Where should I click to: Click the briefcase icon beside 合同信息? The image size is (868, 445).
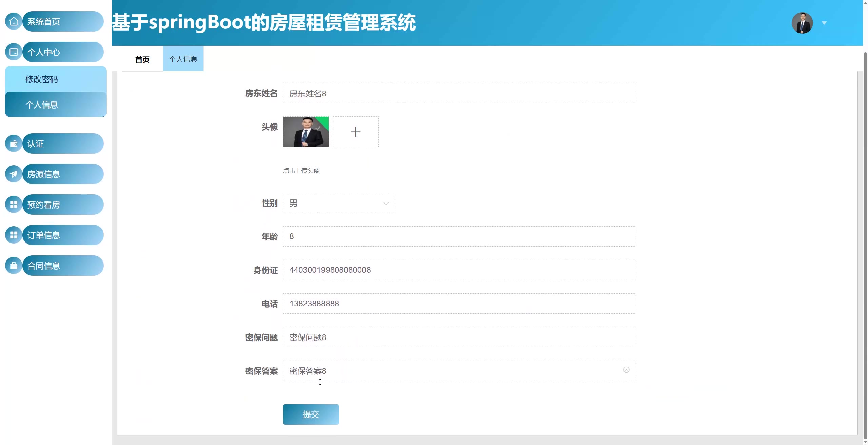click(x=14, y=266)
